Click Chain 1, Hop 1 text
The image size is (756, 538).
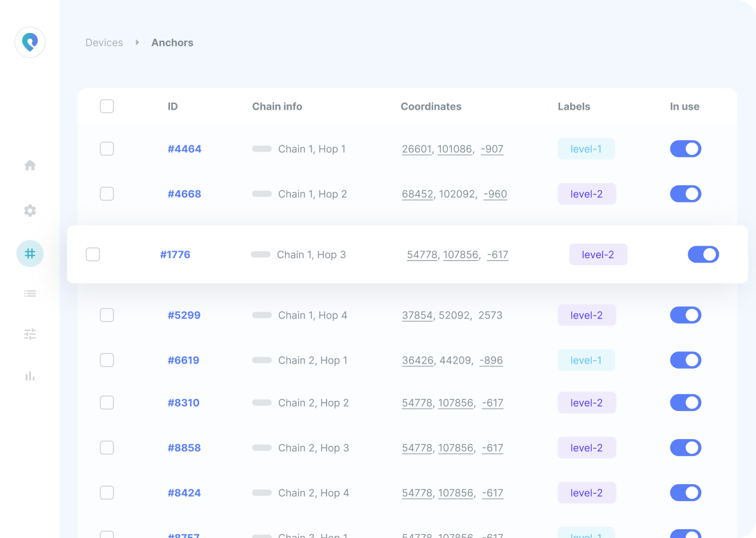tap(312, 148)
